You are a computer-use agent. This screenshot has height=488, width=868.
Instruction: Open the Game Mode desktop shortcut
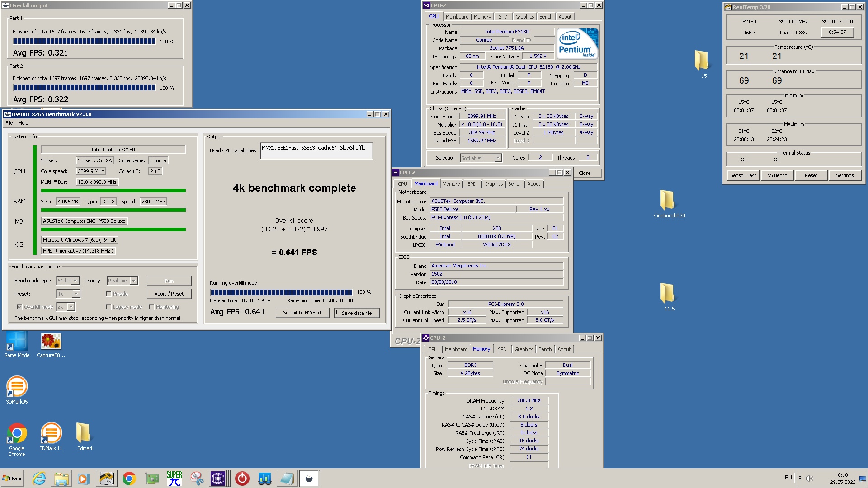pyautogui.click(x=17, y=345)
